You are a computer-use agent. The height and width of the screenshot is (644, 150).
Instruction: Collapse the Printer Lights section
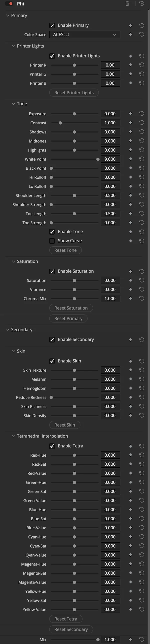(13, 46)
